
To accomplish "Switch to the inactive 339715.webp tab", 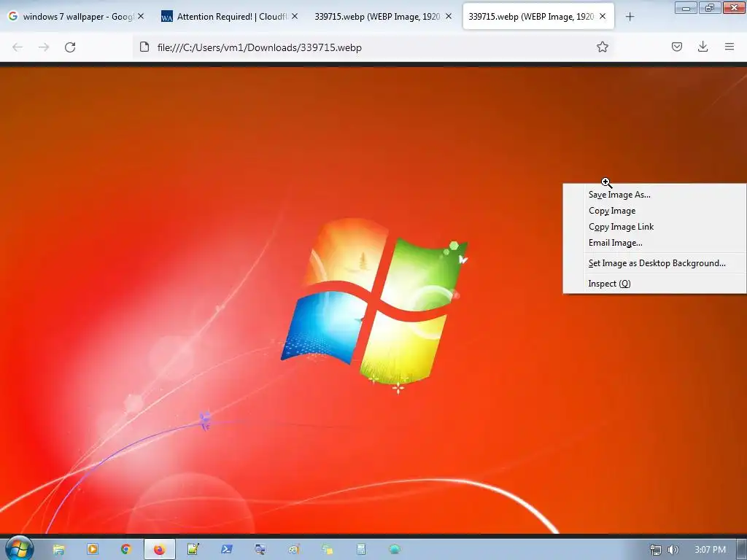I will click(384, 17).
